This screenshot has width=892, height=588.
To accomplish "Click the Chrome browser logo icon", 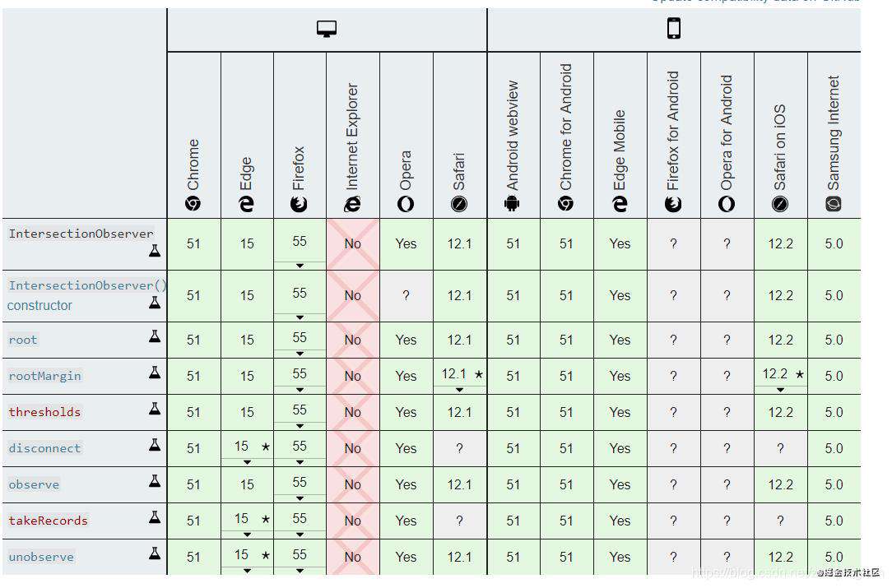I will [193, 204].
